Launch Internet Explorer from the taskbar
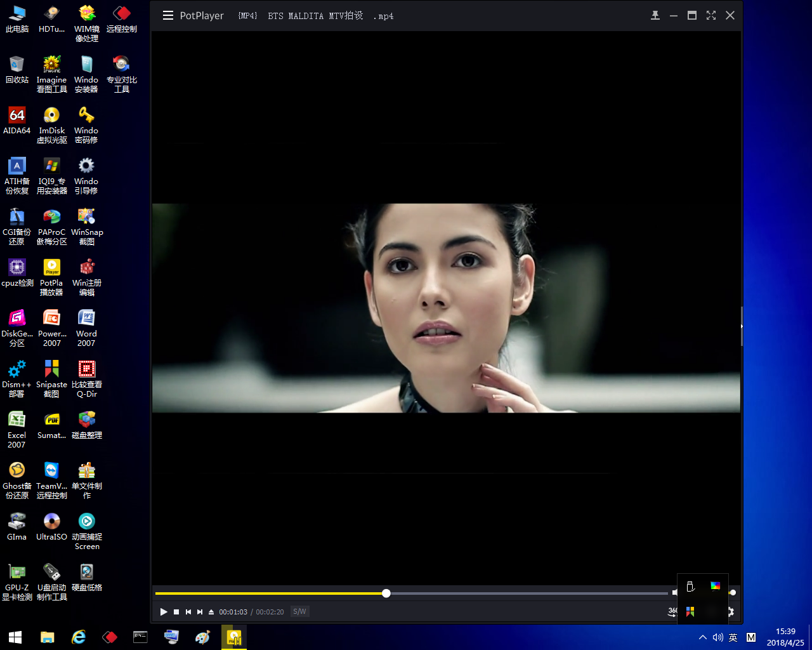Image resolution: width=812 pixels, height=650 pixels. click(x=79, y=637)
